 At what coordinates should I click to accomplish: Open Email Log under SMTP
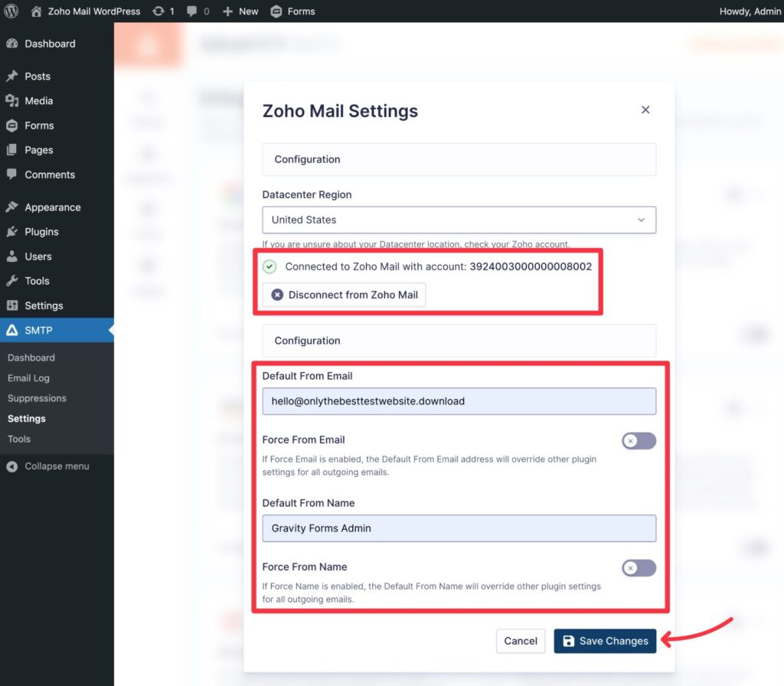28,378
